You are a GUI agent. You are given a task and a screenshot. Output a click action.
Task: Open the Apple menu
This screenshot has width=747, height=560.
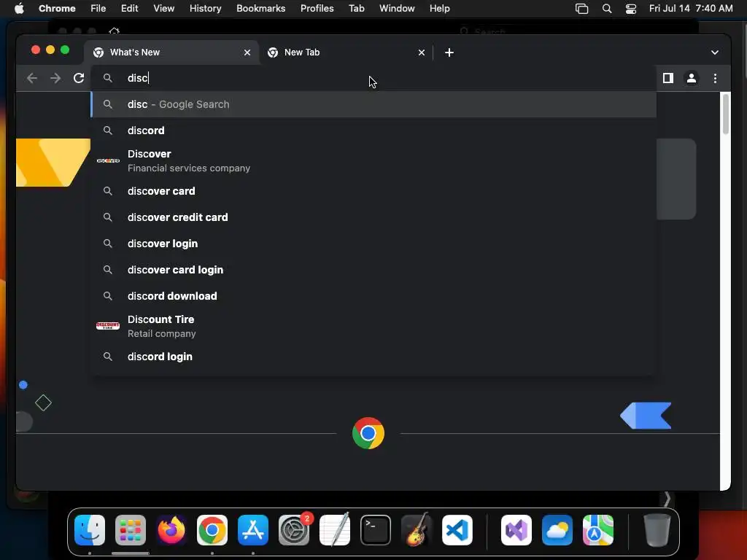[x=19, y=9]
